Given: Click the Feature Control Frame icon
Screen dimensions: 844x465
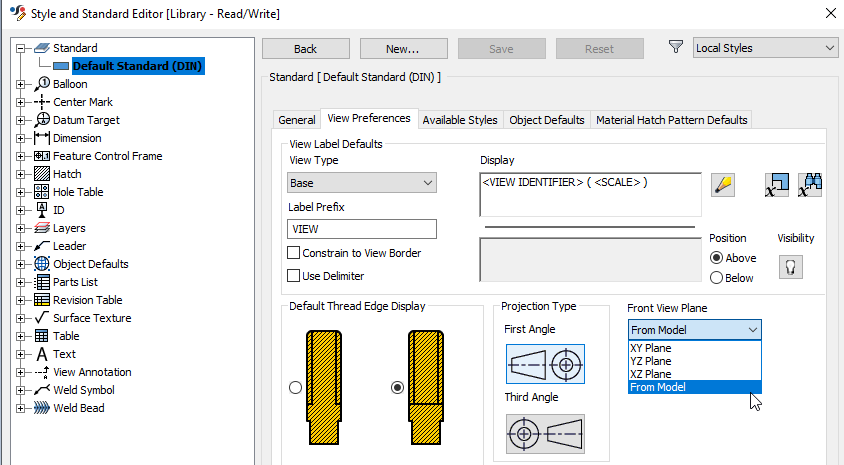Looking at the screenshot, I should pos(42,156).
